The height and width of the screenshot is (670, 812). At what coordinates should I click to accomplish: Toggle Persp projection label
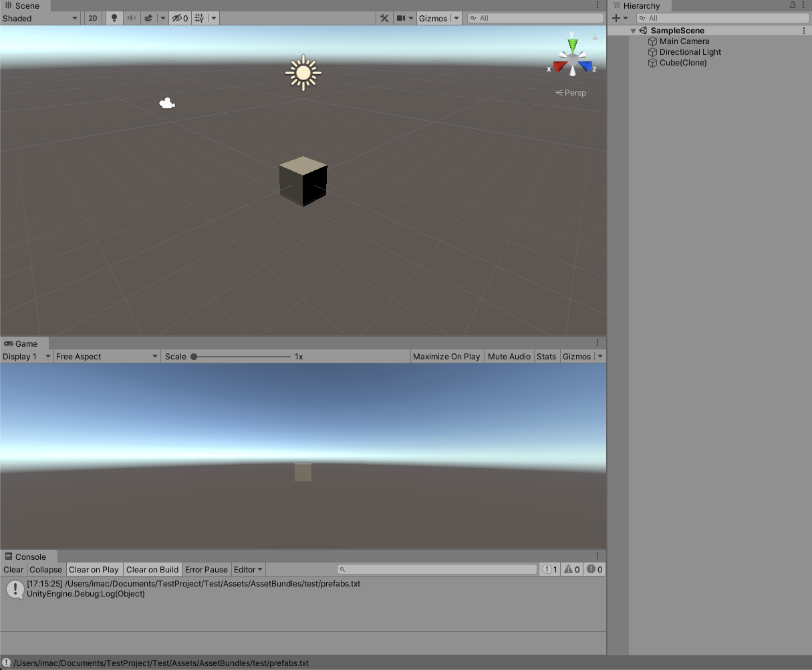pyautogui.click(x=571, y=93)
